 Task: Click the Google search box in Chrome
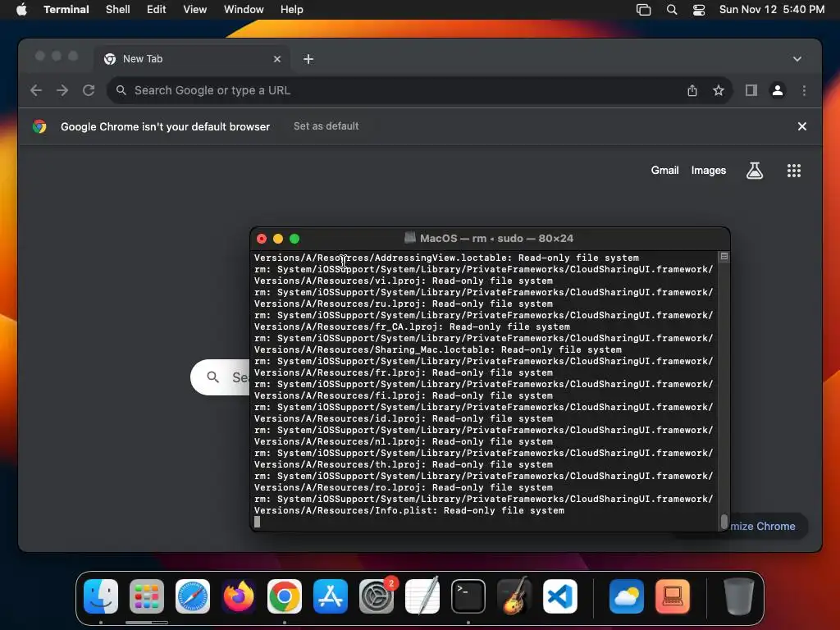(221, 377)
